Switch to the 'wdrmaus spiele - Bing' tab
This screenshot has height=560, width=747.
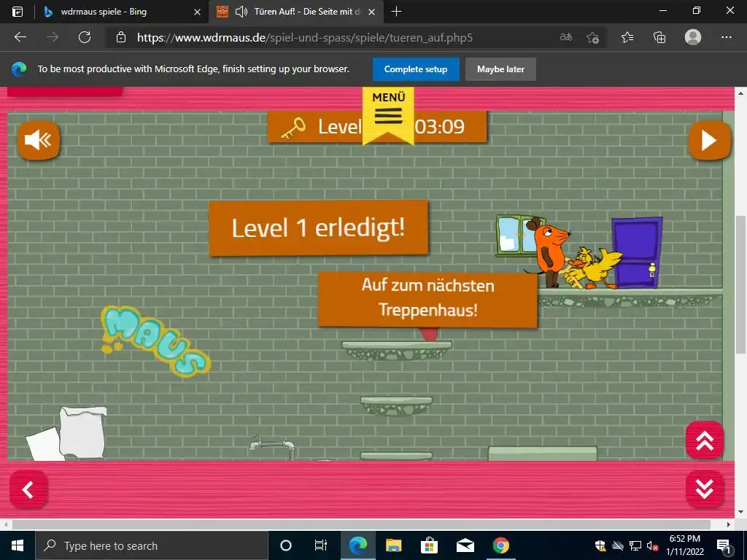point(104,12)
